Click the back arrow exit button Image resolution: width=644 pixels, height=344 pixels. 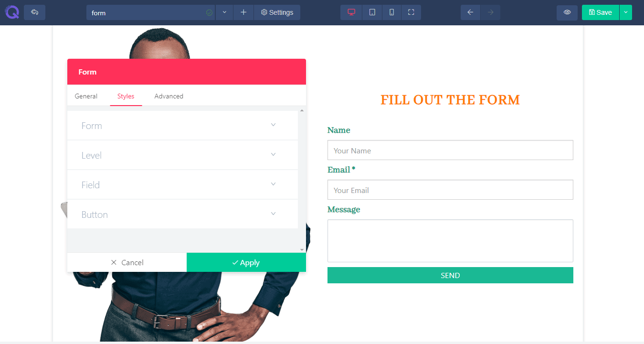(x=34, y=12)
